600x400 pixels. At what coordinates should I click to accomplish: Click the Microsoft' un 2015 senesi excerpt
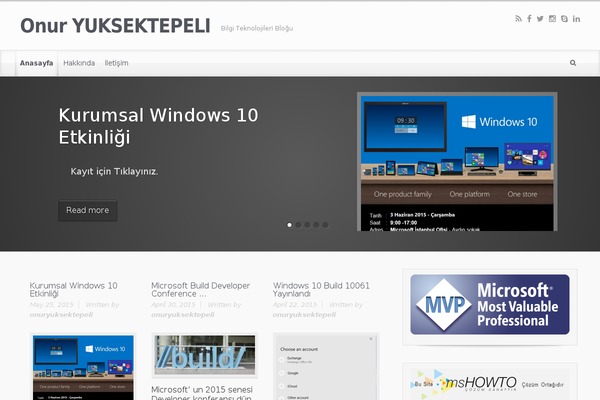(202, 390)
